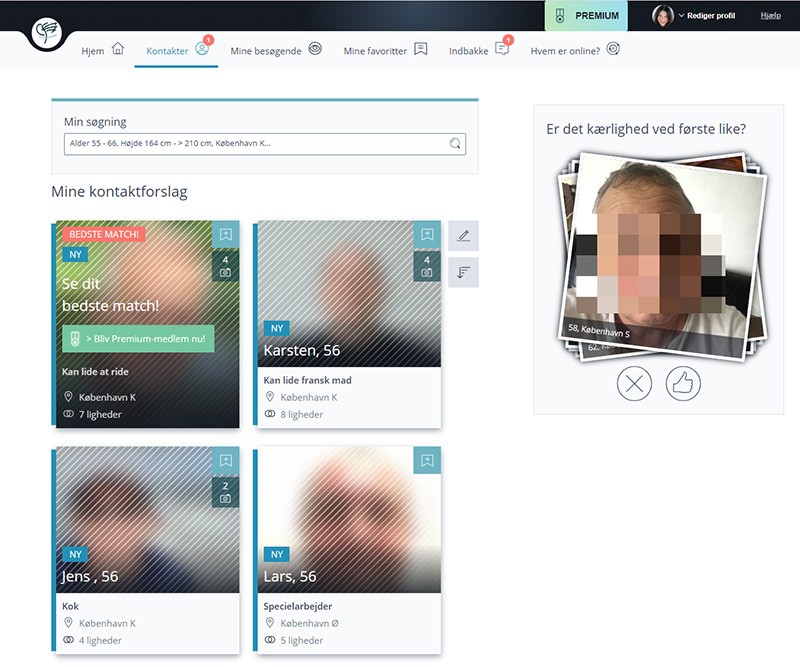Click the pencil edit suggestions icon

pos(463,236)
